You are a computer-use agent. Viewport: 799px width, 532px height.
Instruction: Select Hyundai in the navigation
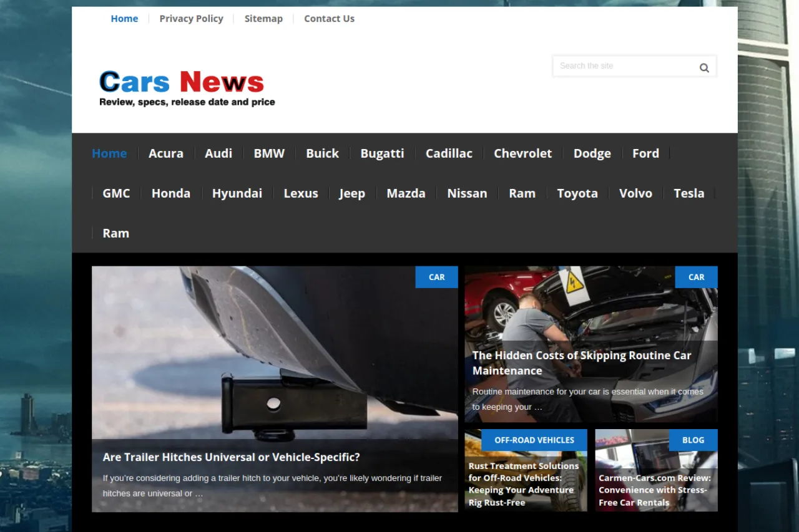click(x=237, y=193)
